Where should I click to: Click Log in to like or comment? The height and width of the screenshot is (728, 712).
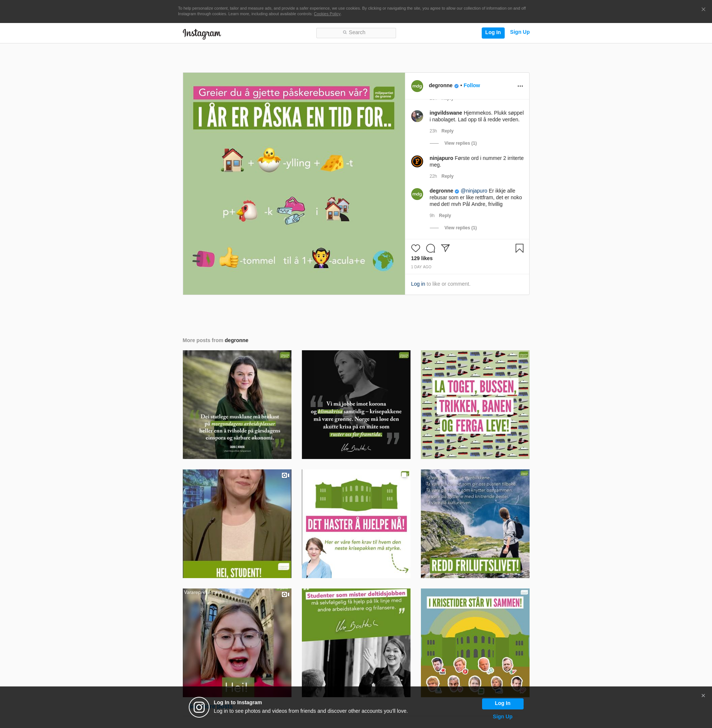tap(418, 284)
